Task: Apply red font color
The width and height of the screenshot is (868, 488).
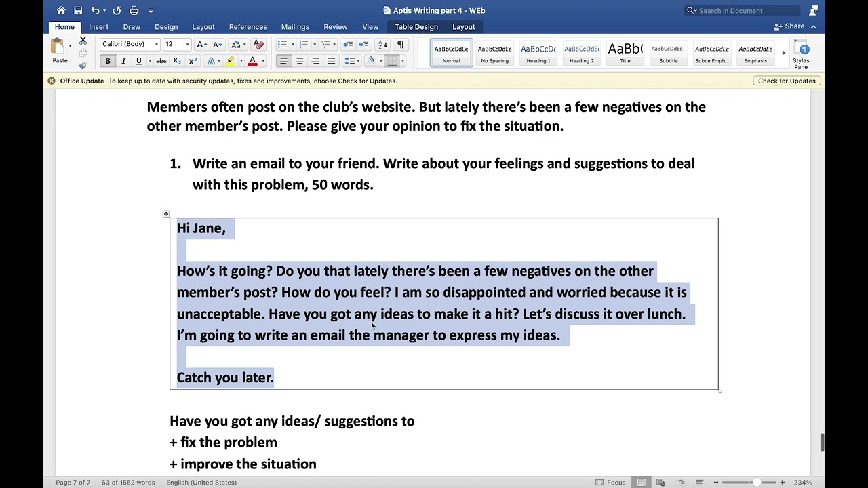Action: [252, 61]
